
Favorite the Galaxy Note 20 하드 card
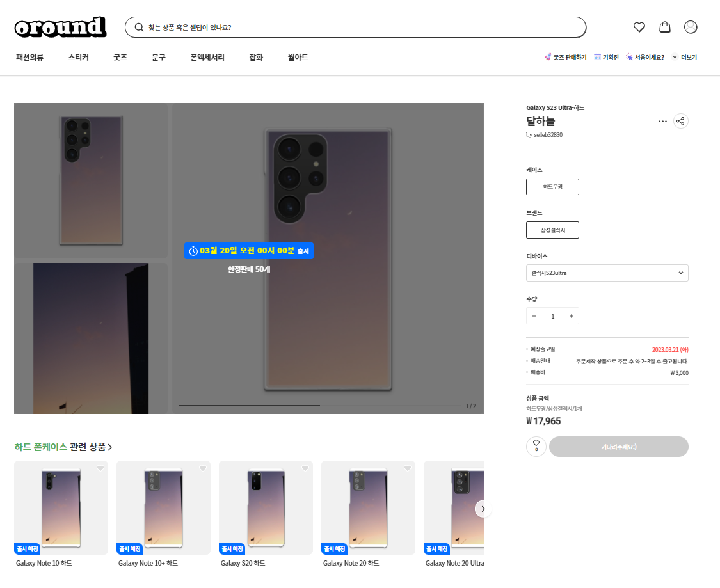407,468
